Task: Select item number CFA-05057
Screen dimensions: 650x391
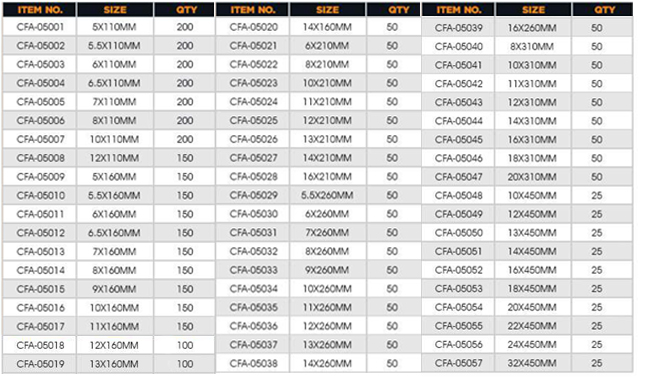Action: point(459,364)
